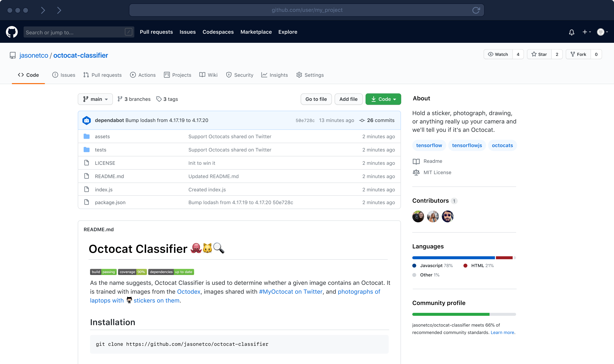This screenshot has height=364, width=614.
Task: Click the Security shield tab icon
Action: point(229,75)
